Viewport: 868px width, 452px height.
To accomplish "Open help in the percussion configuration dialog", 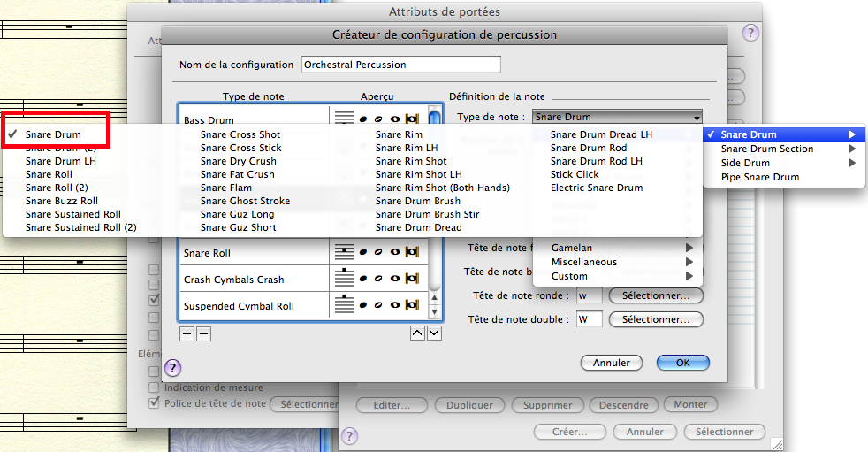I will click(x=173, y=368).
